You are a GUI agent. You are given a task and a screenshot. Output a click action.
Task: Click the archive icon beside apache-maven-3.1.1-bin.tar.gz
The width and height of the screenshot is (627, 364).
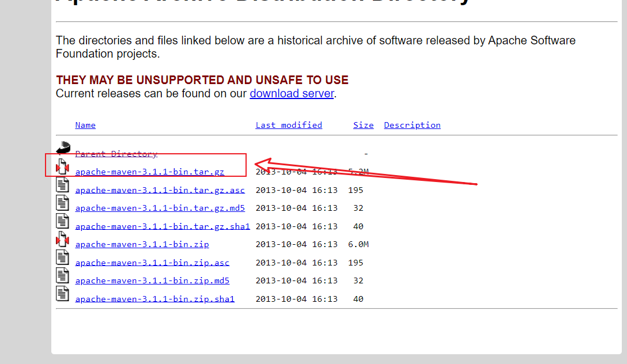[x=62, y=166]
